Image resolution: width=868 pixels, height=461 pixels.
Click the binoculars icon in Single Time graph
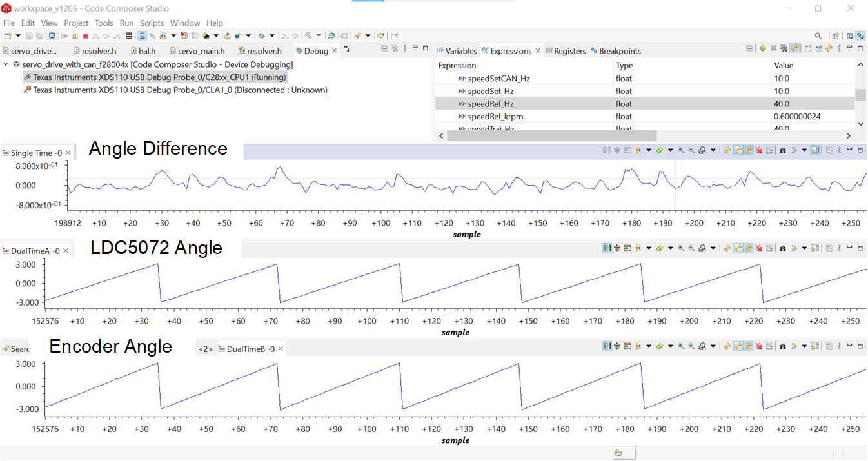tap(782, 150)
